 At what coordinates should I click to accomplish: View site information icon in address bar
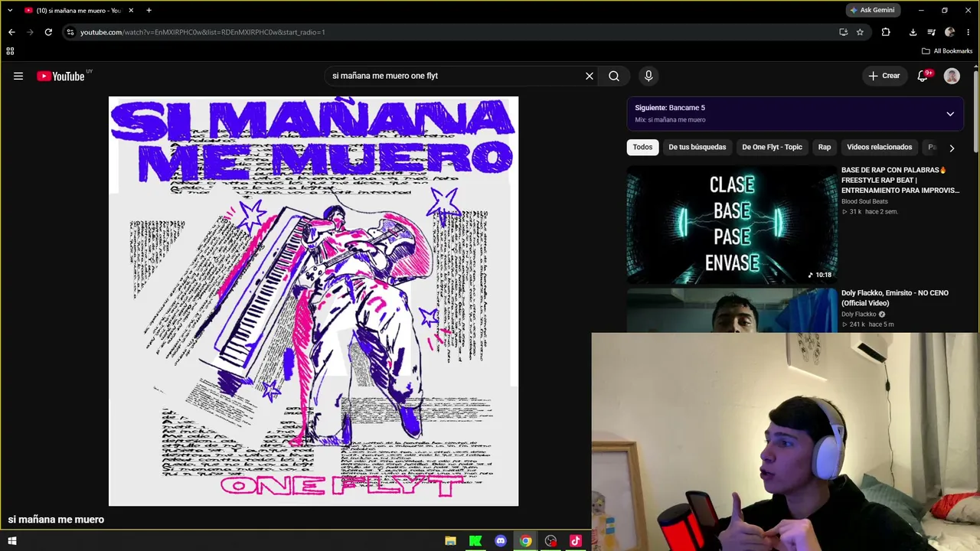[70, 32]
